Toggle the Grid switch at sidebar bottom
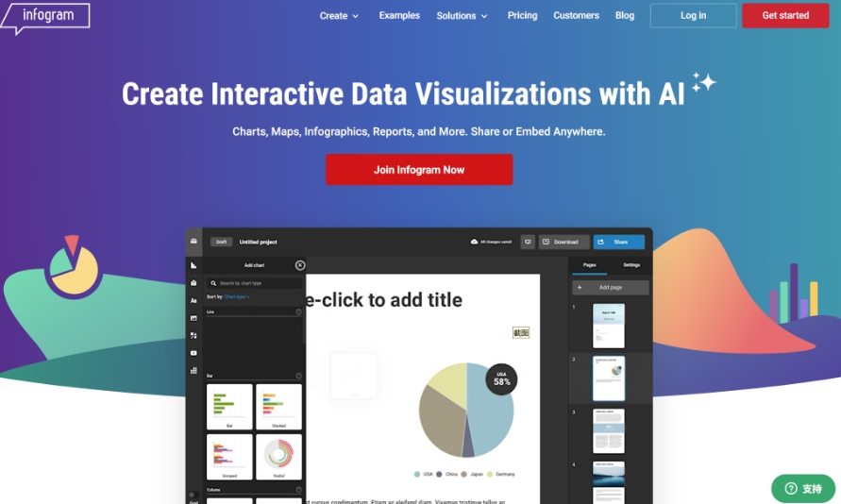 [x=193, y=495]
